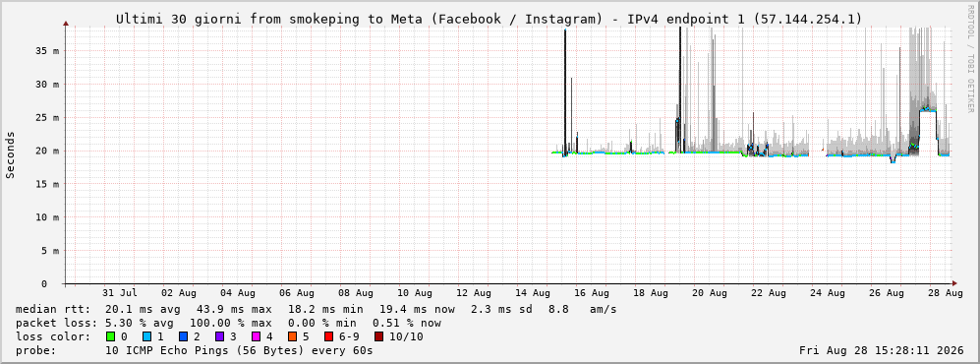Click the 35 m y-axis label

(47, 50)
